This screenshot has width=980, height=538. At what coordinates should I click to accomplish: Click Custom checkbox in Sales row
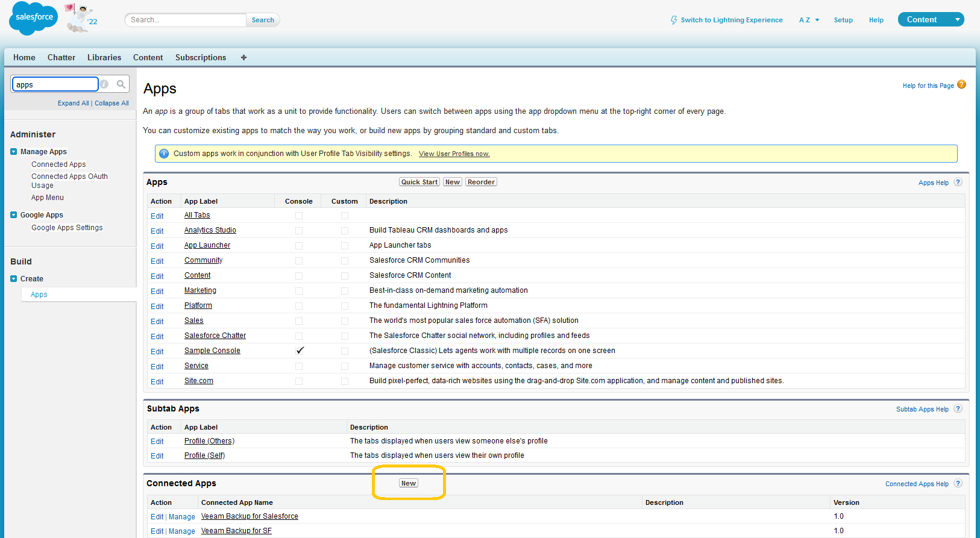(345, 321)
